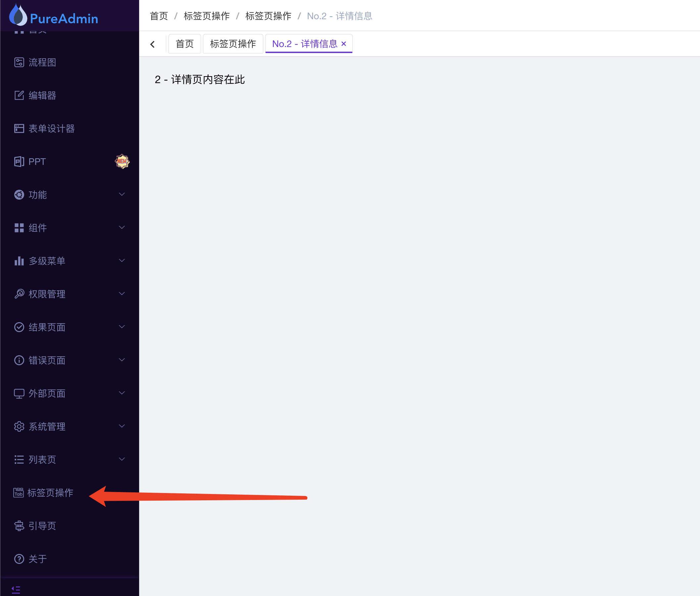
Task: Switch to the 标签页操作 tab
Action: point(233,44)
